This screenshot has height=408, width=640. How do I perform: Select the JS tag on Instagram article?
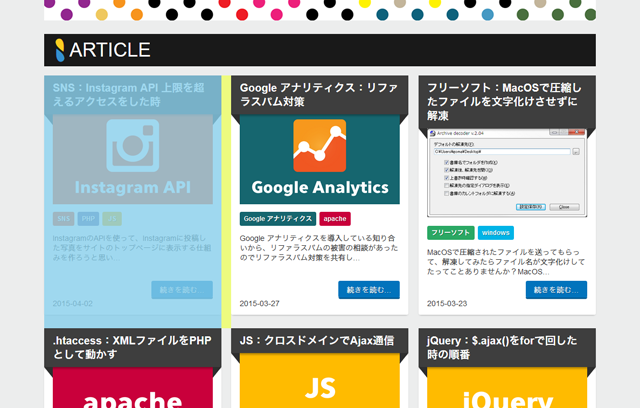point(112,218)
